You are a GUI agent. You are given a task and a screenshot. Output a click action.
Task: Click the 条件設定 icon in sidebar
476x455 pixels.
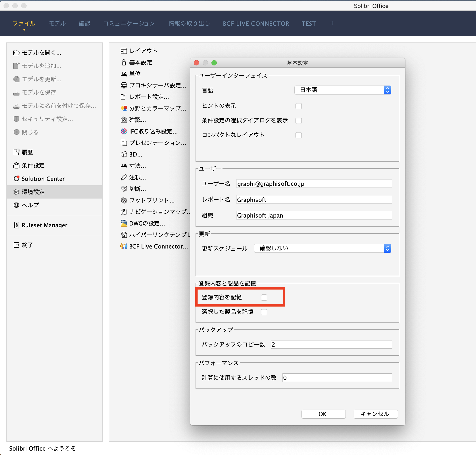point(16,165)
